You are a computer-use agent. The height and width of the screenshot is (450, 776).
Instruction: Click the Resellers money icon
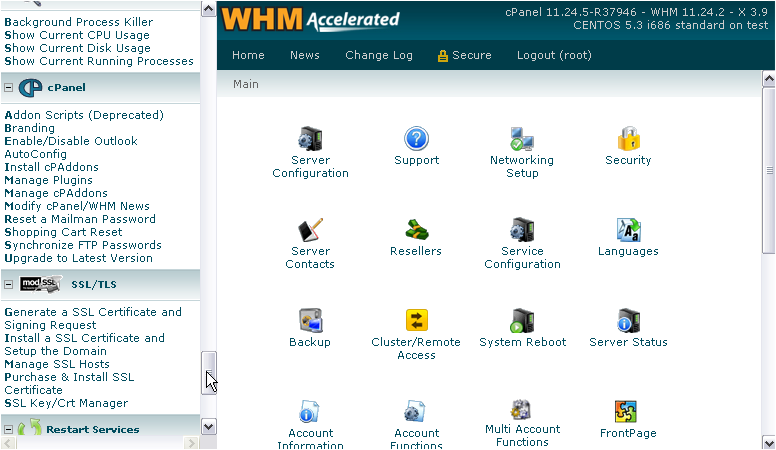(x=416, y=230)
